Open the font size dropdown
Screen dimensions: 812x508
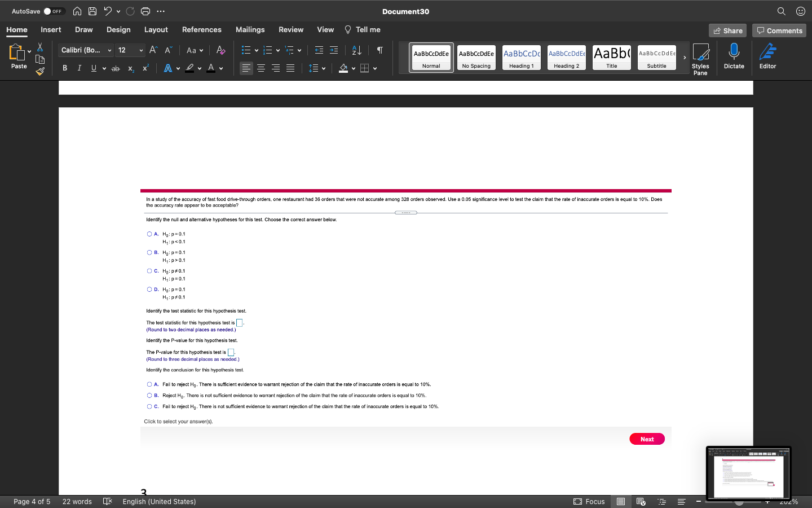click(141, 50)
